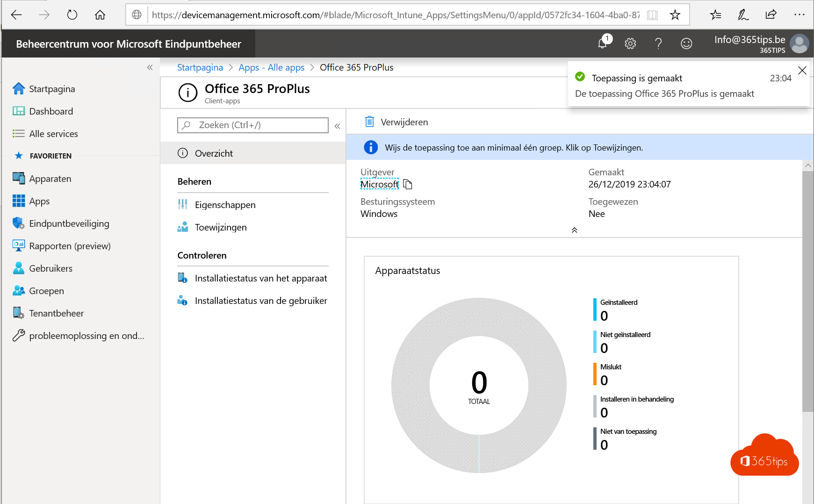Click the Tenantbeheer icon

[19, 313]
